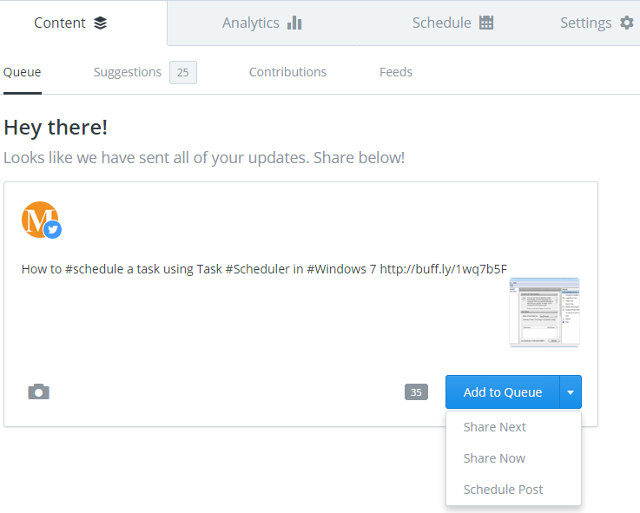Click the layers icon beside Content
Viewport: 640px width, 513px height.
point(100,23)
